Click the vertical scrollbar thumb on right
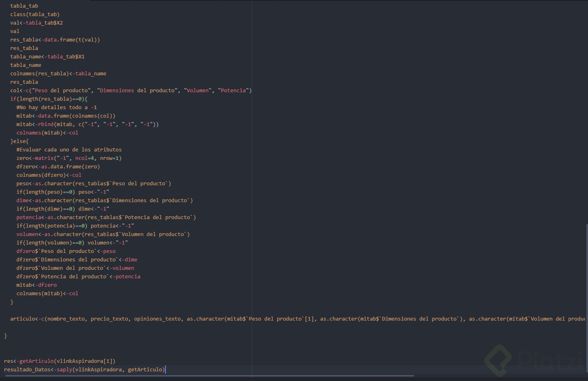This screenshot has height=381, width=588. click(586, 298)
